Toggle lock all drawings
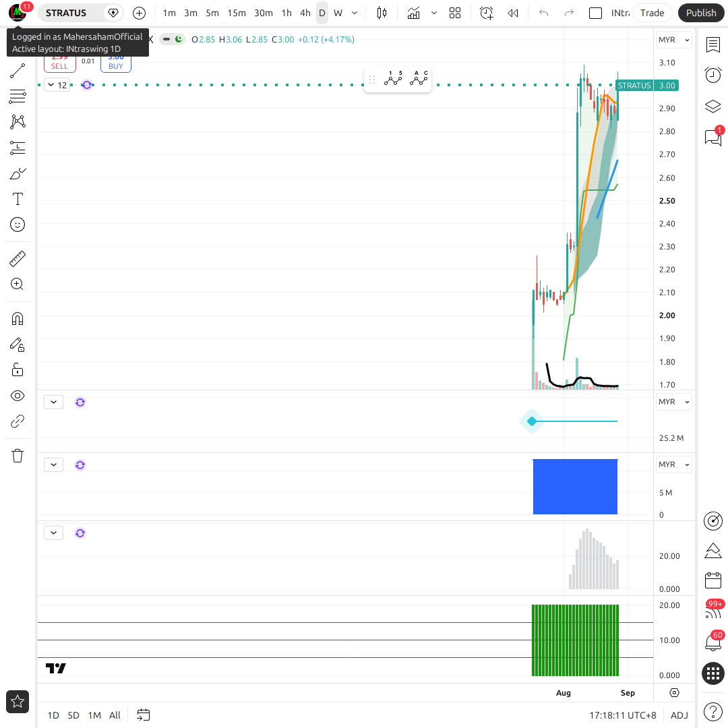The height and width of the screenshot is (728, 728). point(18,370)
